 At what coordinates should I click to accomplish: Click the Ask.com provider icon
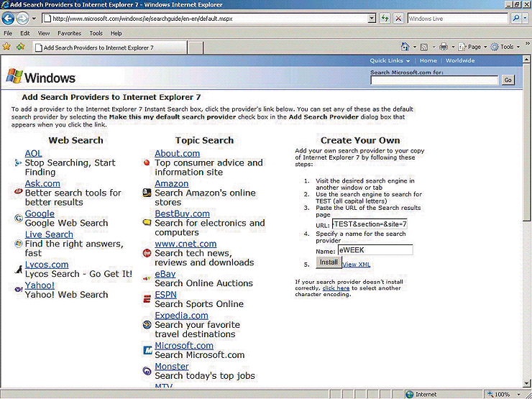click(x=18, y=192)
